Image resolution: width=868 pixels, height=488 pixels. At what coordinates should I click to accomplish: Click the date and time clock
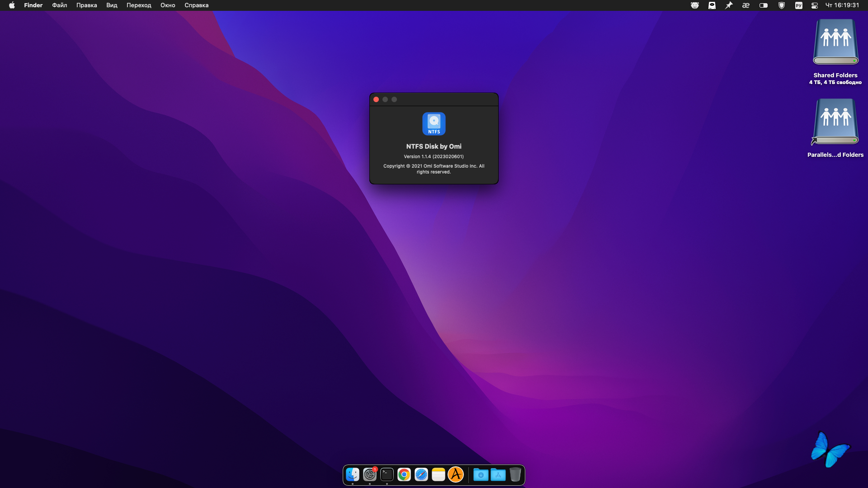(x=842, y=5)
